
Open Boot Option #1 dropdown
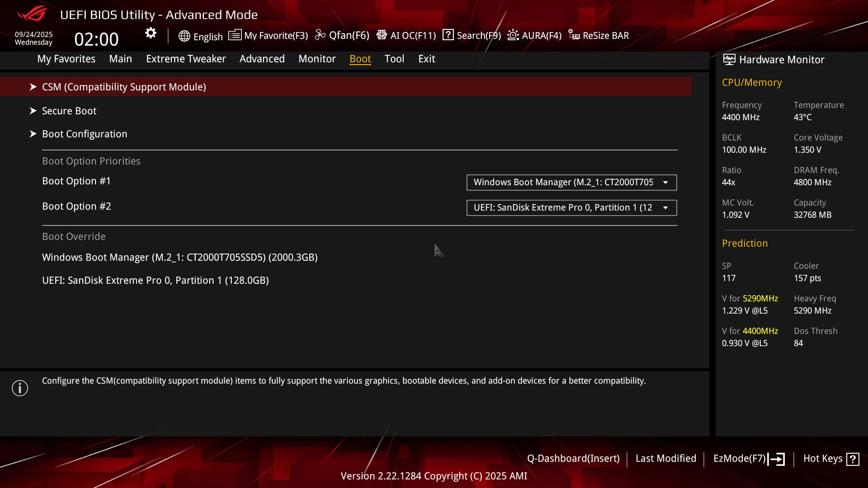(x=571, y=183)
